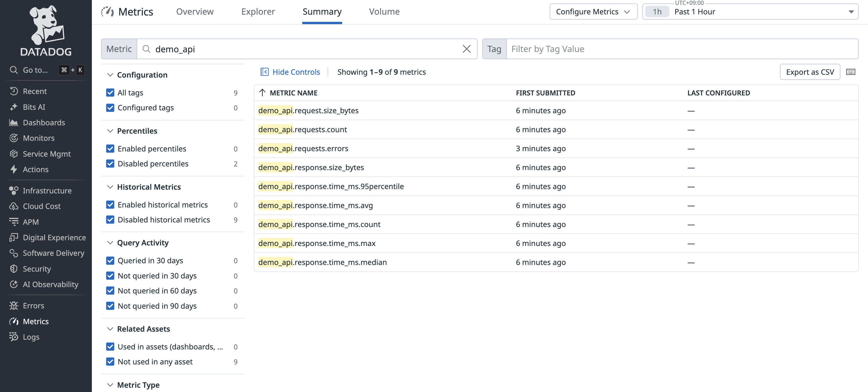The image size is (868, 392).
Task: Open Logs from sidebar
Action: pyautogui.click(x=31, y=337)
